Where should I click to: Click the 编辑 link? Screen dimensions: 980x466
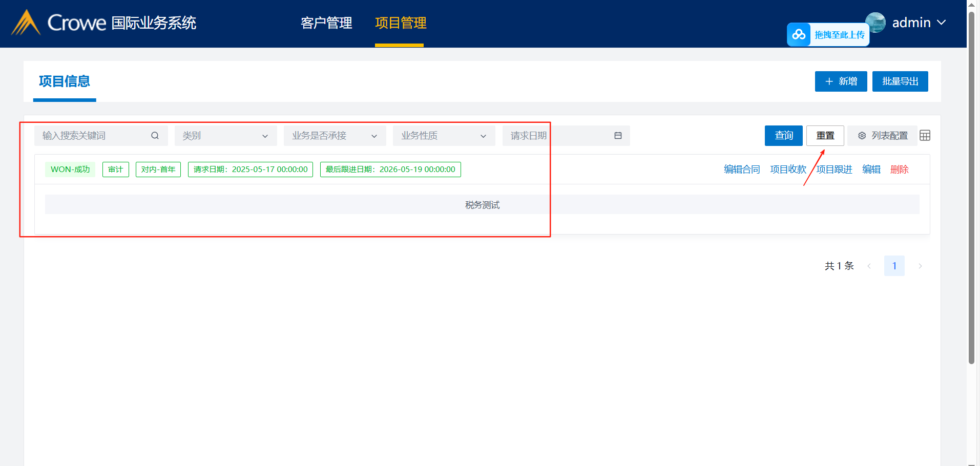point(871,170)
